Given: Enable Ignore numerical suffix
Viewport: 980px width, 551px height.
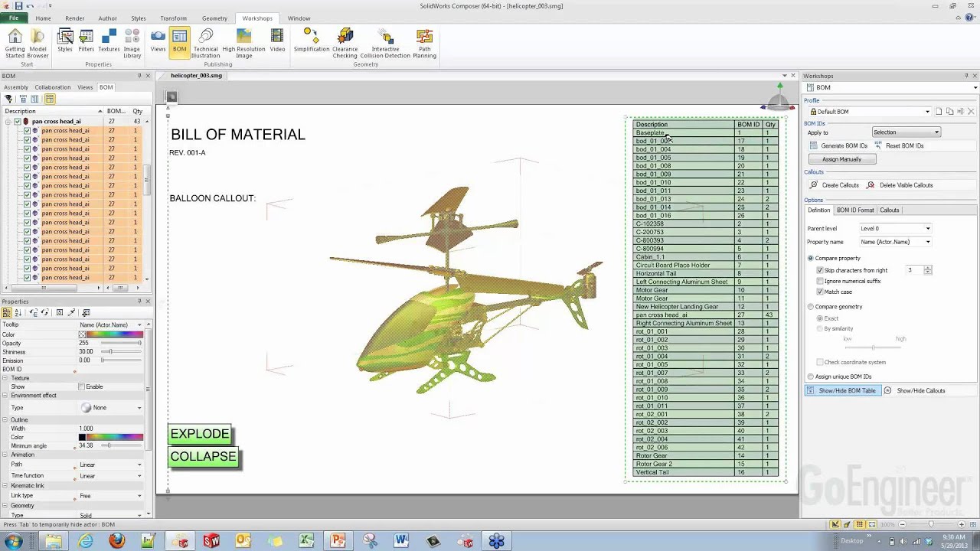Looking at the screenshot, I should [x=820, y=281].
